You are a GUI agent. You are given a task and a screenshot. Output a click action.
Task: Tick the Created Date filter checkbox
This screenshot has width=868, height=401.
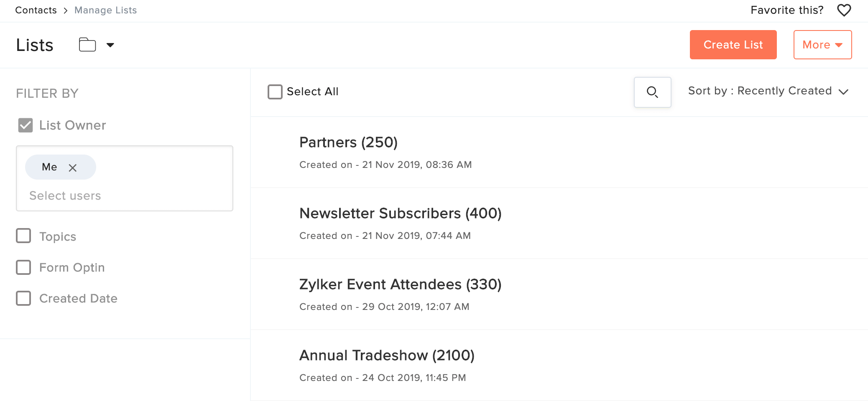(x=23, y=298)
